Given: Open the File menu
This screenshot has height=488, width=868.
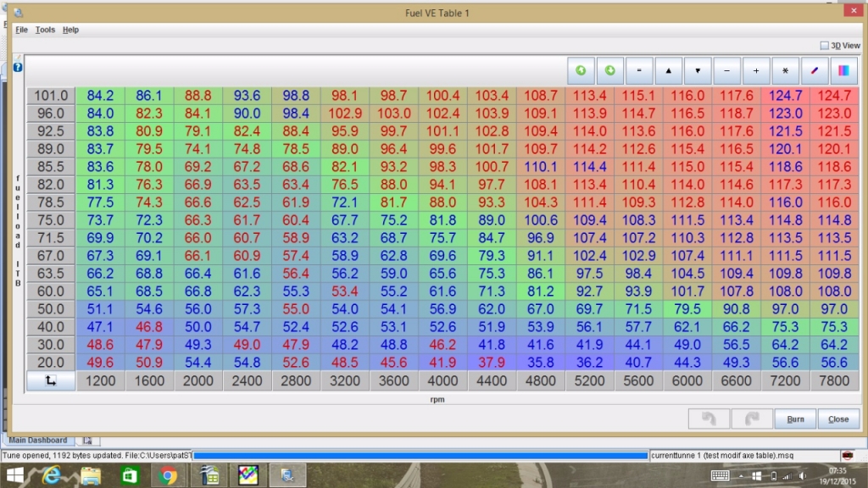Looking at the screenshot, I should 21,30.
